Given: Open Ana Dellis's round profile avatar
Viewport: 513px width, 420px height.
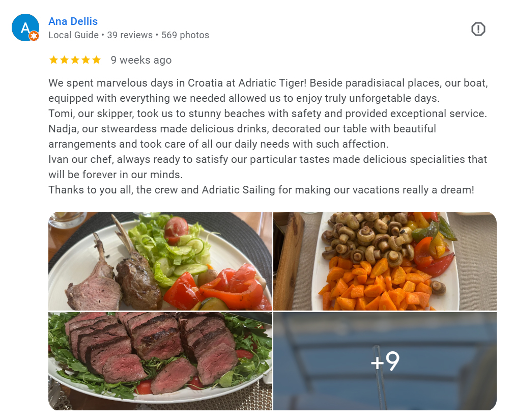Looking at the screenshot, I should click(x=25, y=27).
